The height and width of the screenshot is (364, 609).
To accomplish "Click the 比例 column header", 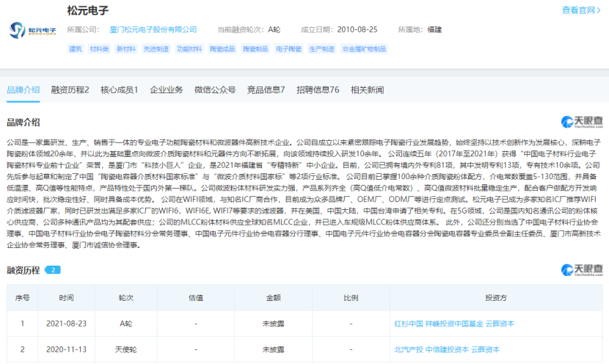I will pyautogui.click(x=351, y=297).
